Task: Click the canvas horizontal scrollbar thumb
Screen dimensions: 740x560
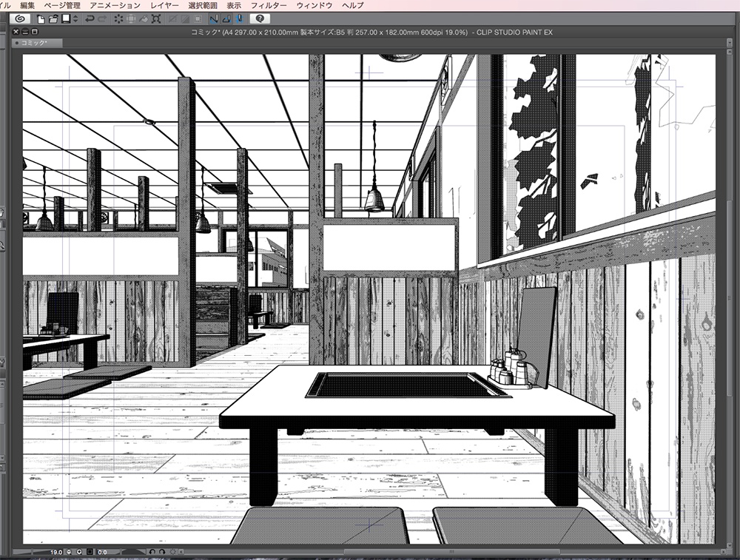Action: click(451, 552)
